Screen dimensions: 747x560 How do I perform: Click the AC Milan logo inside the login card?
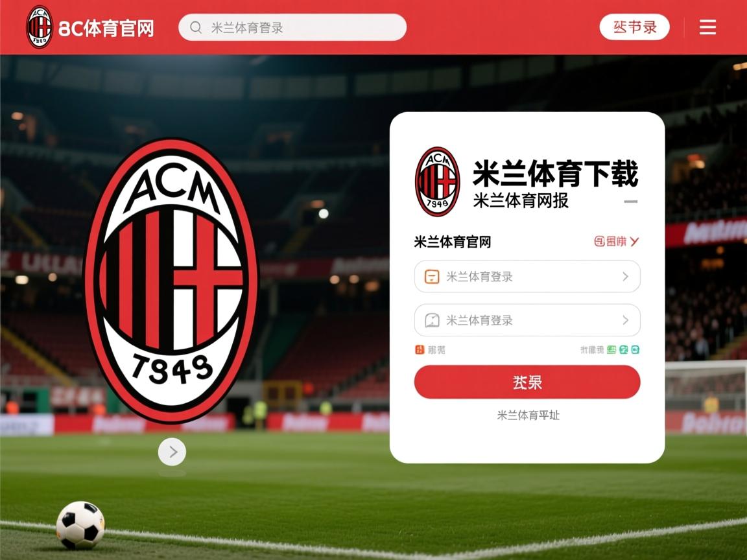click(437, 181)
